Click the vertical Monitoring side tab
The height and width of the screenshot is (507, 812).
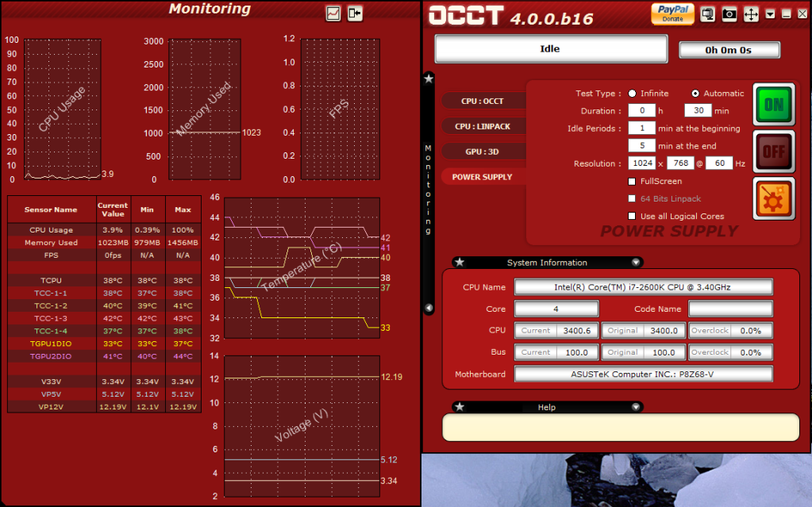429,190
